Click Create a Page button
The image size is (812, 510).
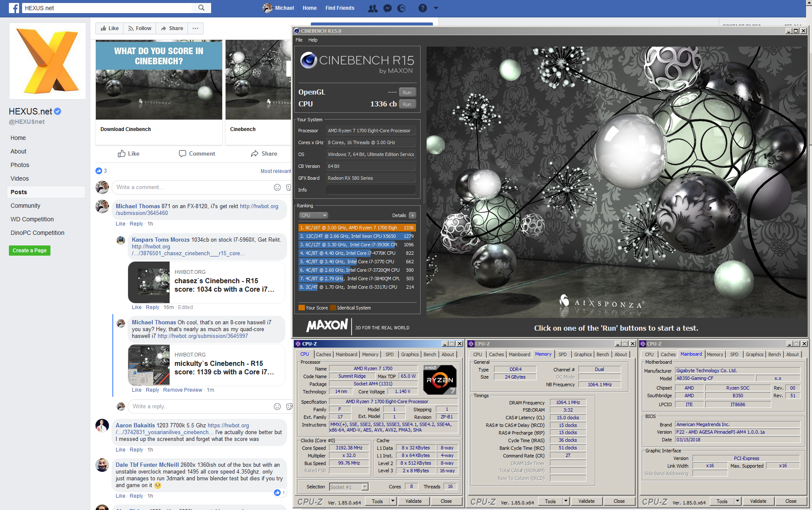pyautogui.click(x=30, y=251)
